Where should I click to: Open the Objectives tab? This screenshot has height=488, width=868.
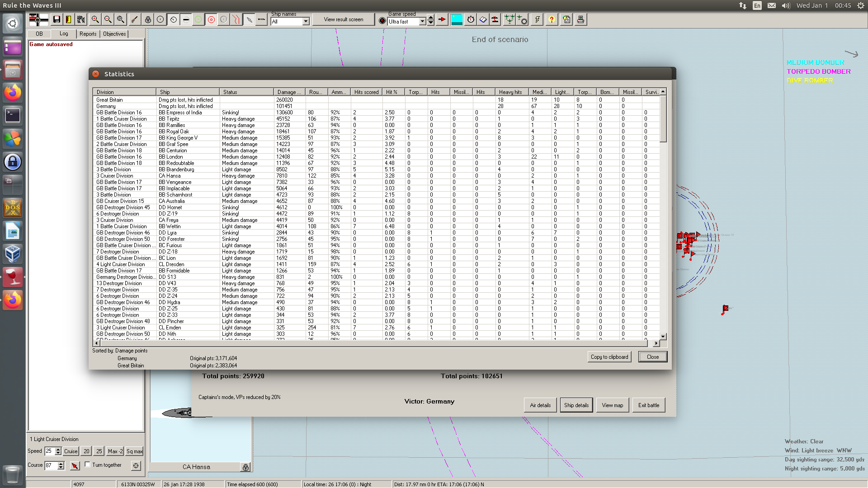(114, 34)
